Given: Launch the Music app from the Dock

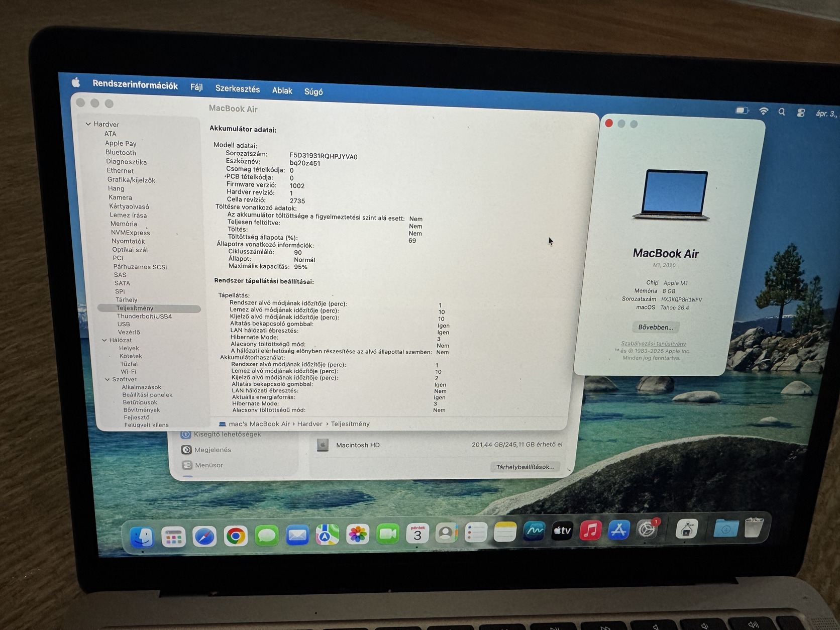Looking at the screenshot, I should (x=591, y=531).
